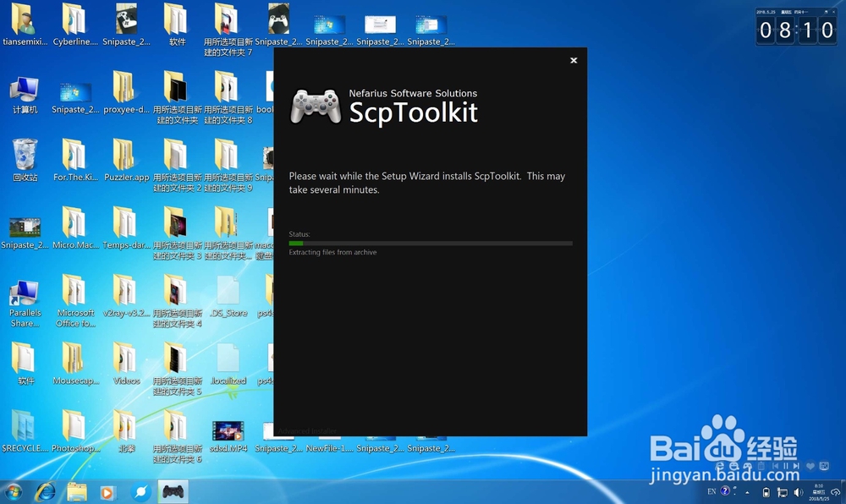Screen dimensions: 846x504
Task: Click the 'Extracting files from archive' status text
Action: tap(332, 252)
